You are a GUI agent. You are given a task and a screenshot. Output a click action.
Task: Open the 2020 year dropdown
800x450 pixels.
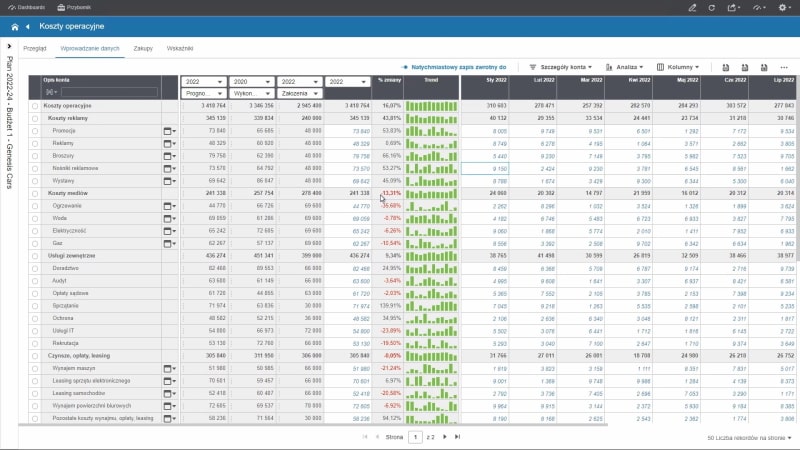point(252,82)
